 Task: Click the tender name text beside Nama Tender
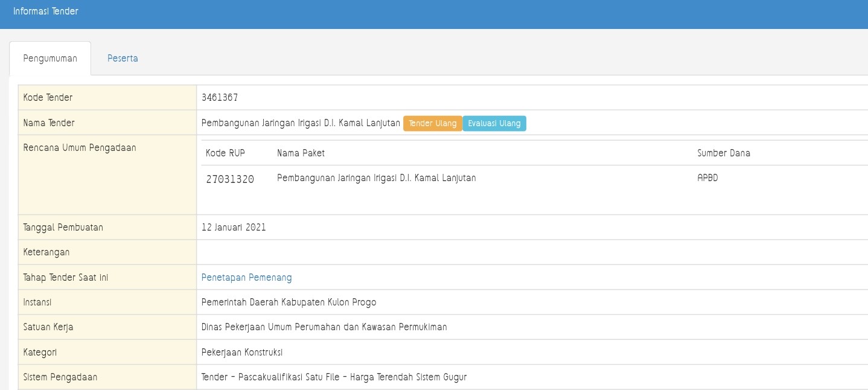coord(301,123)
